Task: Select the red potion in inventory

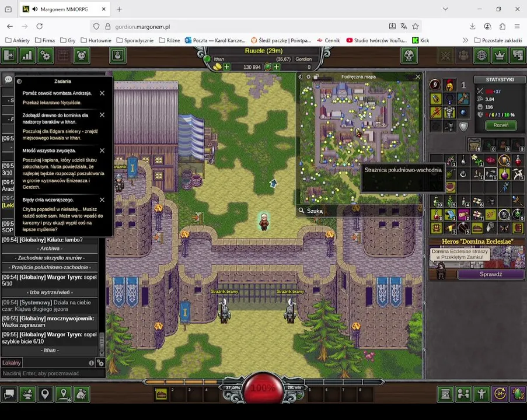Action: click(x=518, y=160)
